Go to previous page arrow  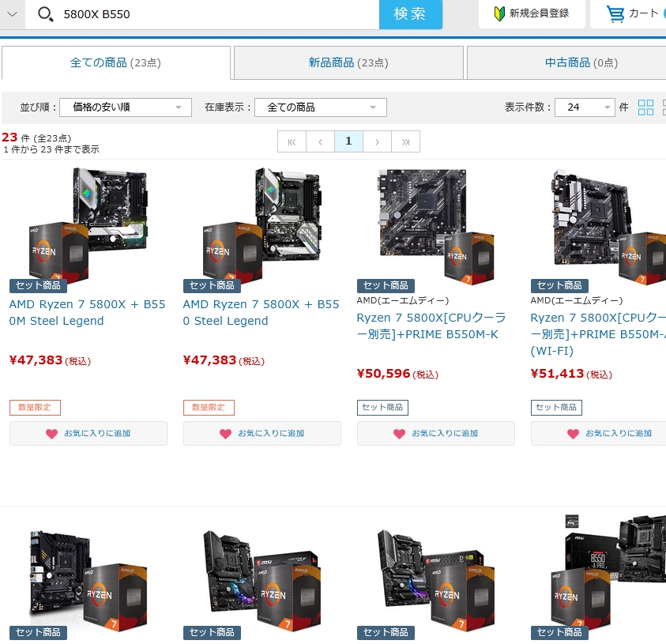[320, 141]
